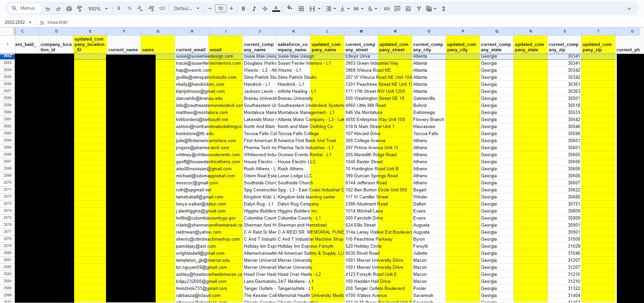This screenshot has width=644, height=303.
Task: Click the 'updated_company_name' header cell
Action: [327, 44]
